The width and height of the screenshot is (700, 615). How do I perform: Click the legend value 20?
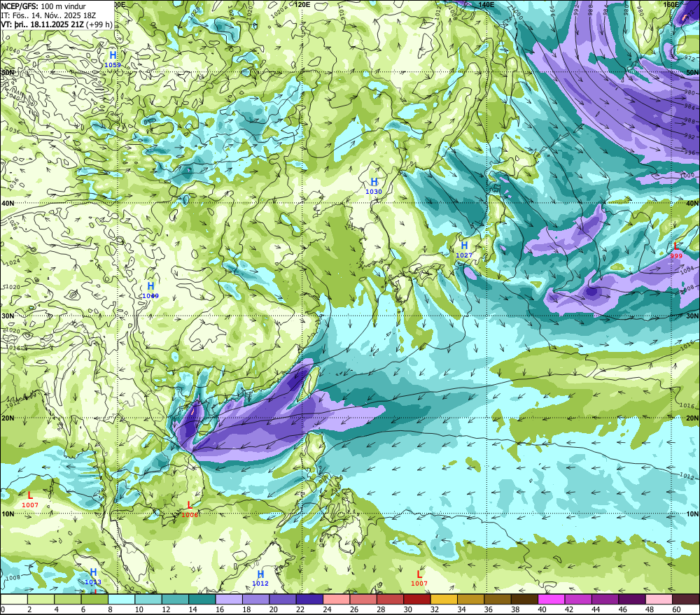click(273, 609)
